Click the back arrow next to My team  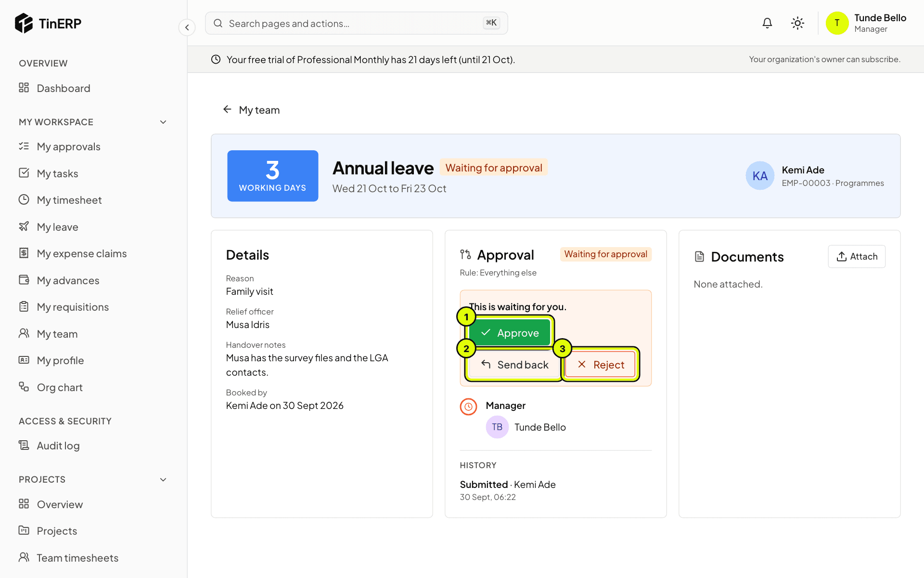coord(227,109)
